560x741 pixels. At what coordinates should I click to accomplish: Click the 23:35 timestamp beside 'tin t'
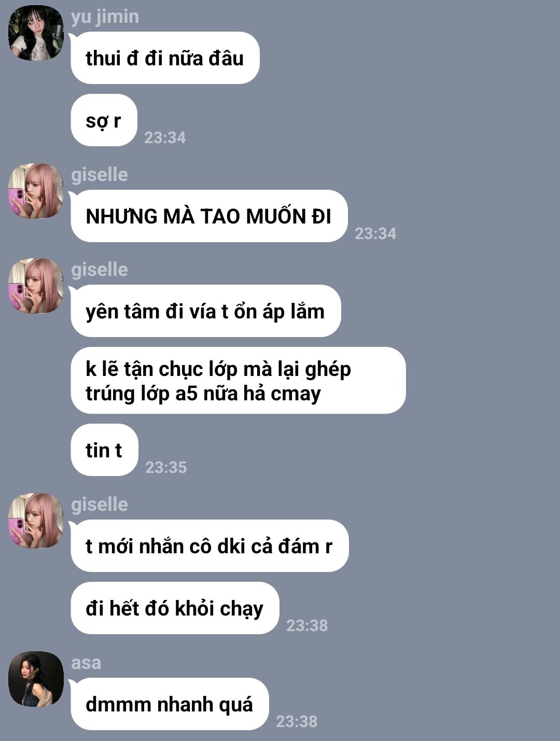click(166, 467)
